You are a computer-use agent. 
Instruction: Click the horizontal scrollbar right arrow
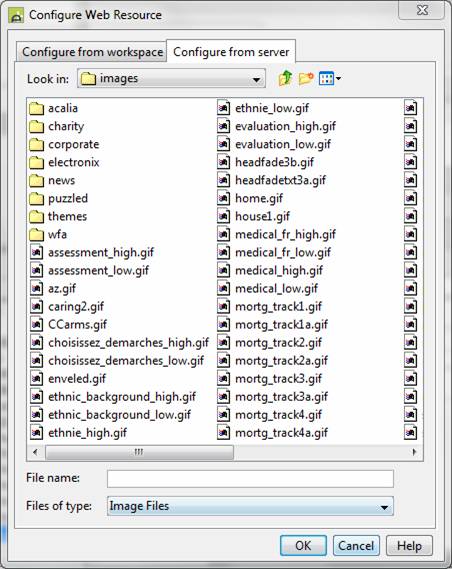414,452
